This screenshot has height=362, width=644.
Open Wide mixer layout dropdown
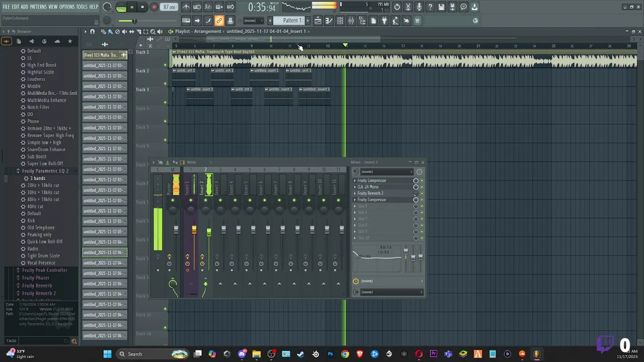192,162
